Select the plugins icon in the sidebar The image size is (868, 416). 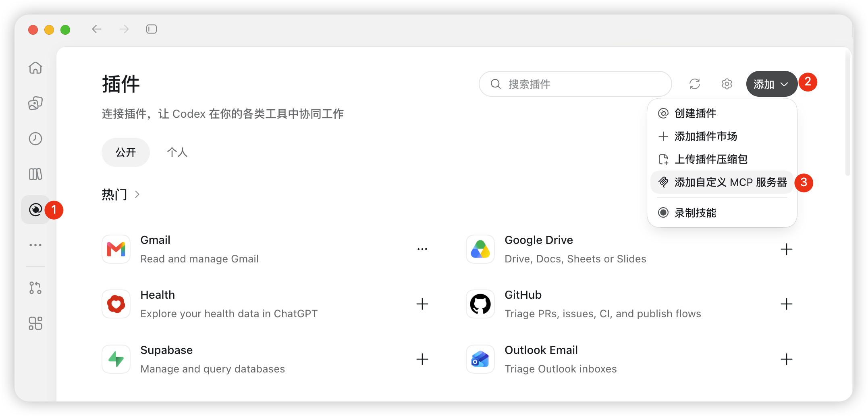pyautogui.click(x=35, y=210)
